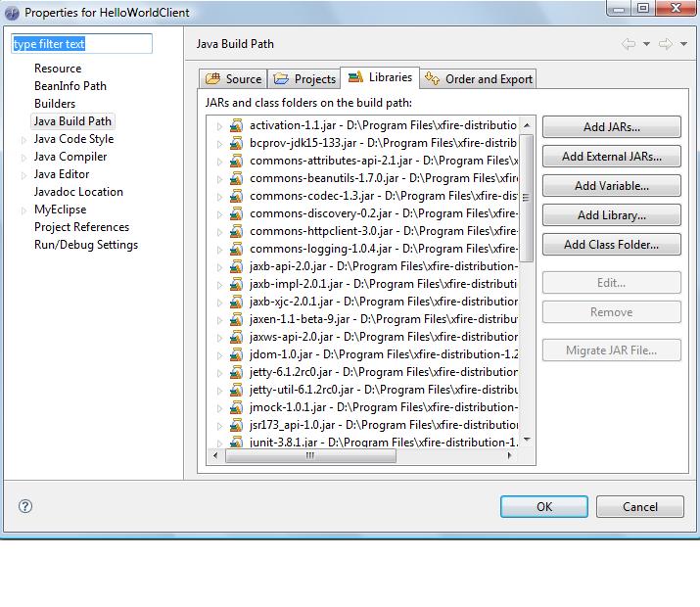Switch to the Source tab
Viewport: 700px width, 607px height.
tap(233, 79)
